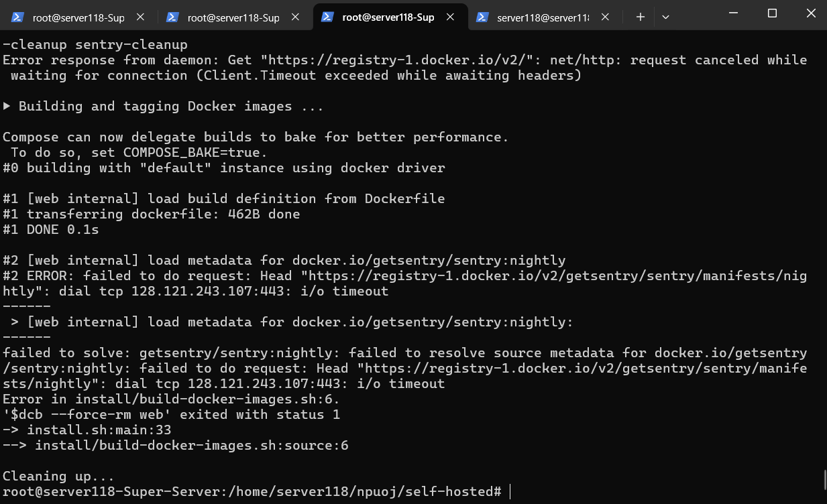Close the server118@server118 tab
The width and height of the screenshot is (827, 504).
(605, 17)
